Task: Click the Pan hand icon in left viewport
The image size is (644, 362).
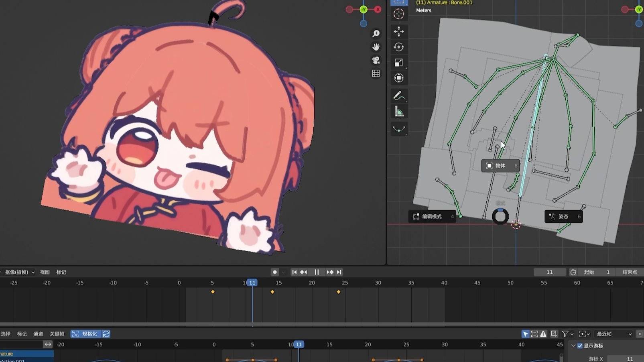Action: pyautogui.click(x=376, y=47)
